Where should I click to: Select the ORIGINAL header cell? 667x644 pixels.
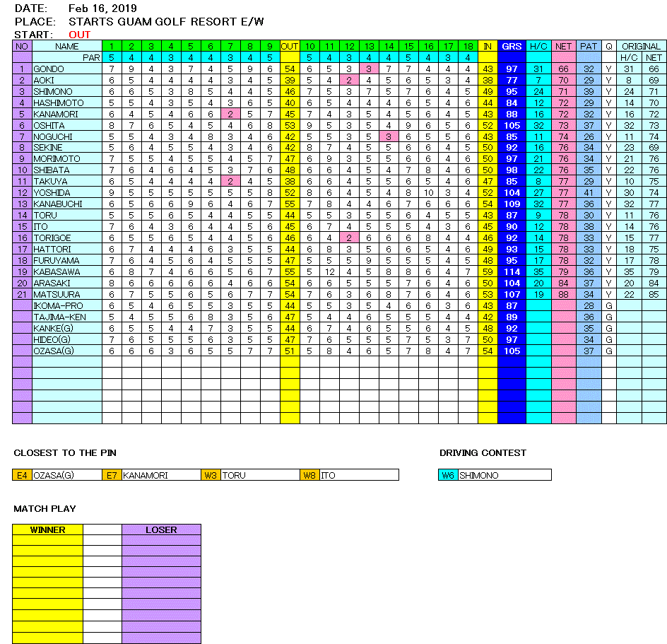point(641,46)
